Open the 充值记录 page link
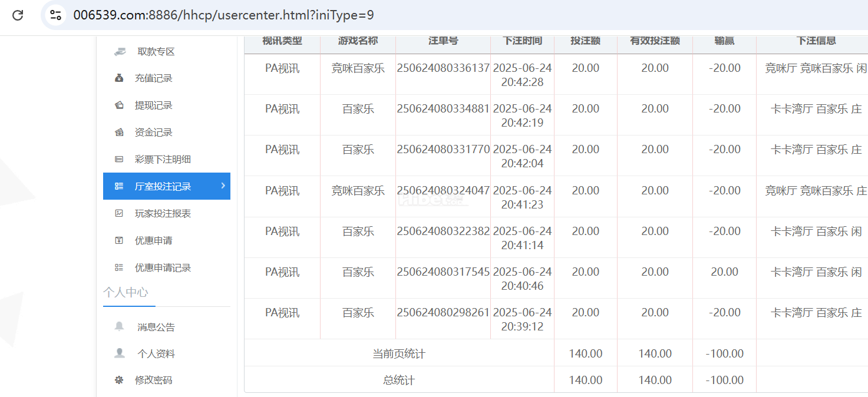Viewport: 868px width, 397px height. point(153,78)
